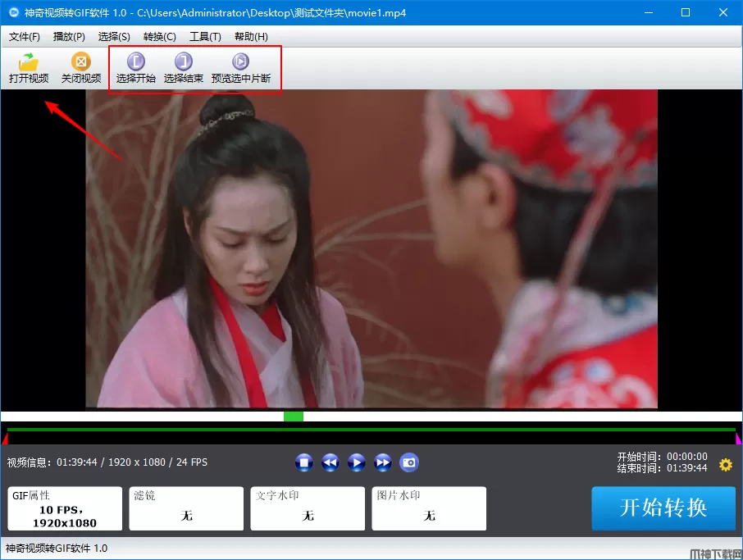Click the app icon in title bar
The image size is (743, 560).
(14, 12)
